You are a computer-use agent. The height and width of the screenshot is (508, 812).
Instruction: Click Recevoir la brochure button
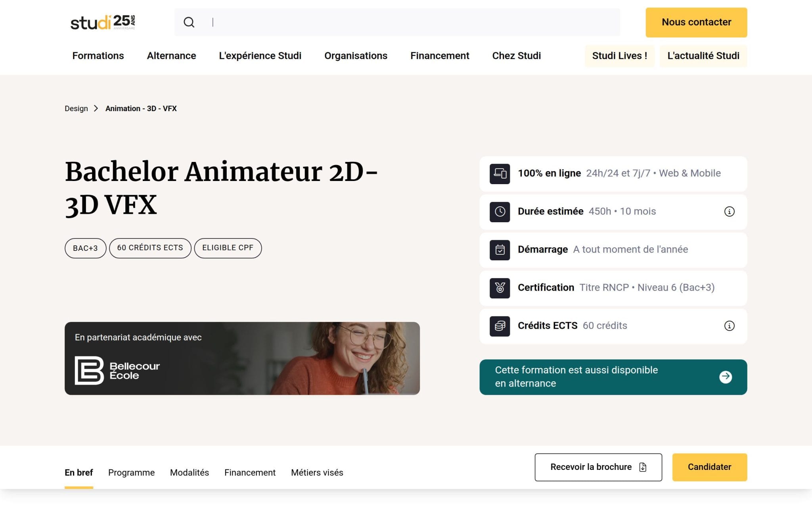click(x=598, y=467)
